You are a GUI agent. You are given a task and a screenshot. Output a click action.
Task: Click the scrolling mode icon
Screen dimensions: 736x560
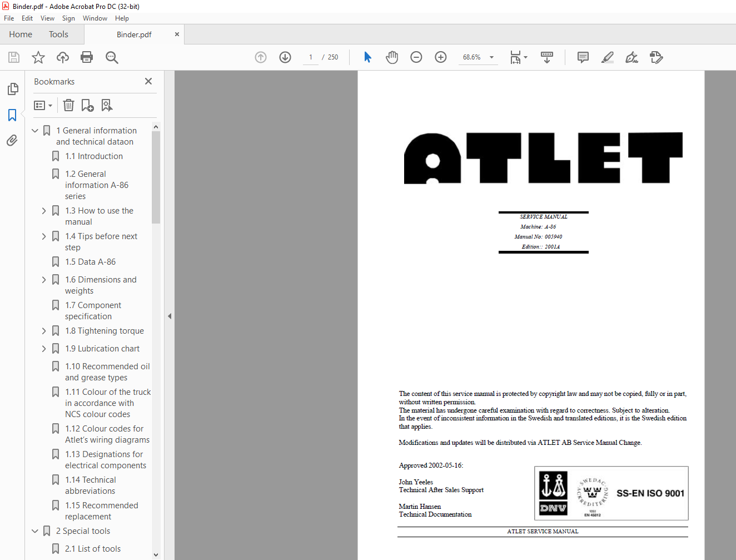click(547, 57)
